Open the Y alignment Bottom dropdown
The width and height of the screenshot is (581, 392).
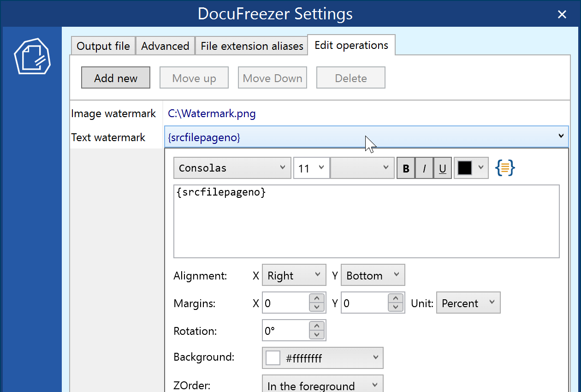(373, 275)
